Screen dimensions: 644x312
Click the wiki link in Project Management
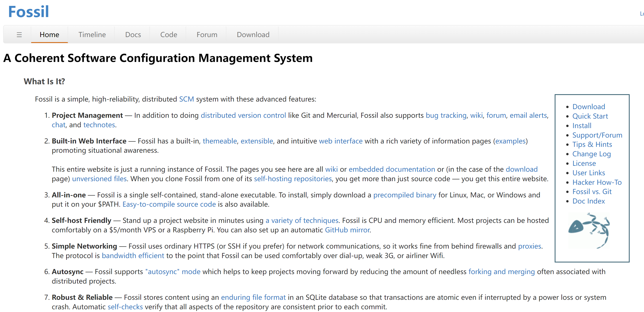476,115
